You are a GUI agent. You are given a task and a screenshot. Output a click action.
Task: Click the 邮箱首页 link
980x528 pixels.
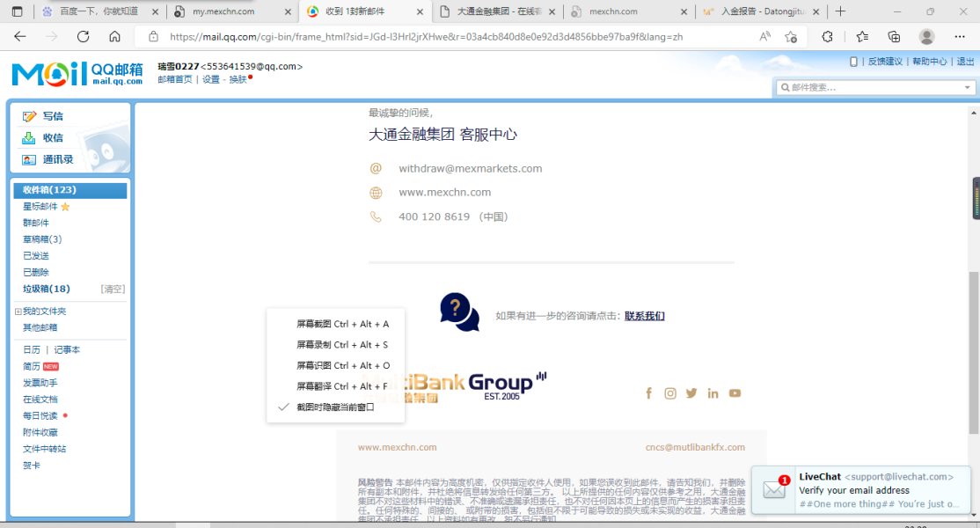175,79
